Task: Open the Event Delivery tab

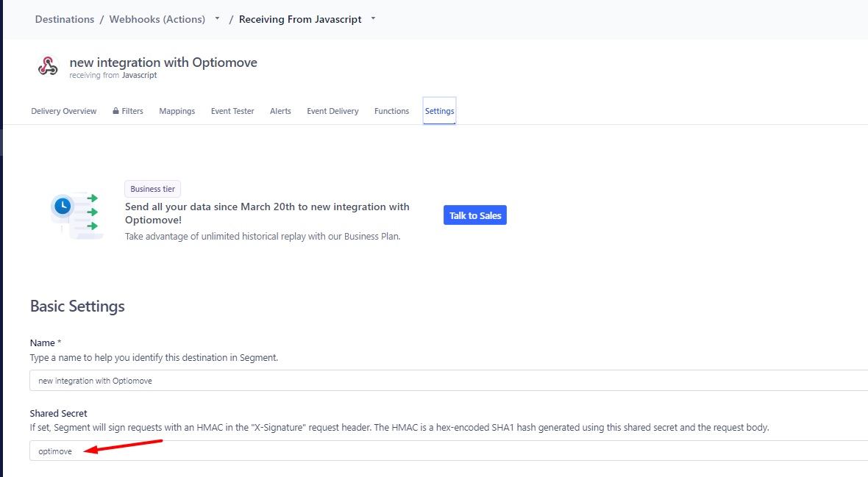Action: pos(332,111)
